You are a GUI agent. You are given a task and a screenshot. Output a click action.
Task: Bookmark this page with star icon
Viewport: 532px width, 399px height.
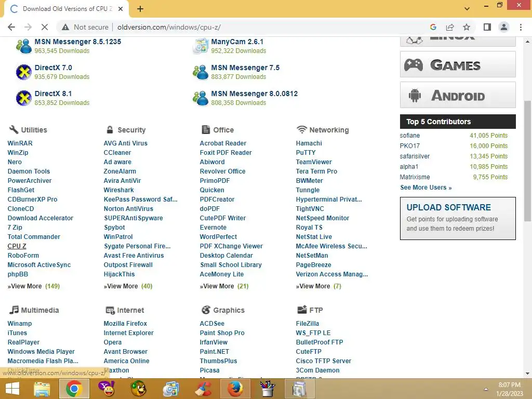467,27
